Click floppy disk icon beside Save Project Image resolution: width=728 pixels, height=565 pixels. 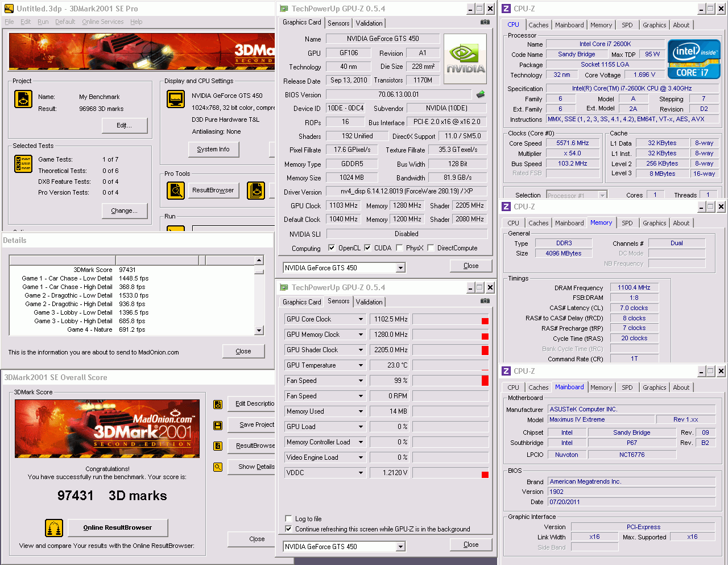(218, 425)
